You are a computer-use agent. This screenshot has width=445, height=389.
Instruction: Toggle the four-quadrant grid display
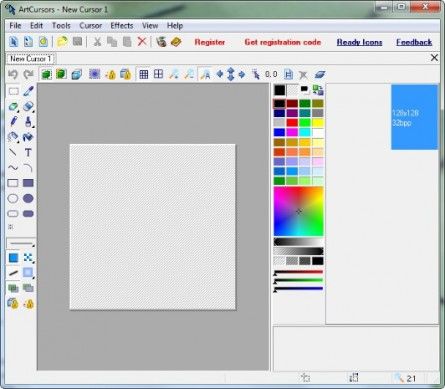pyautogui.click(x=159, y=74)
